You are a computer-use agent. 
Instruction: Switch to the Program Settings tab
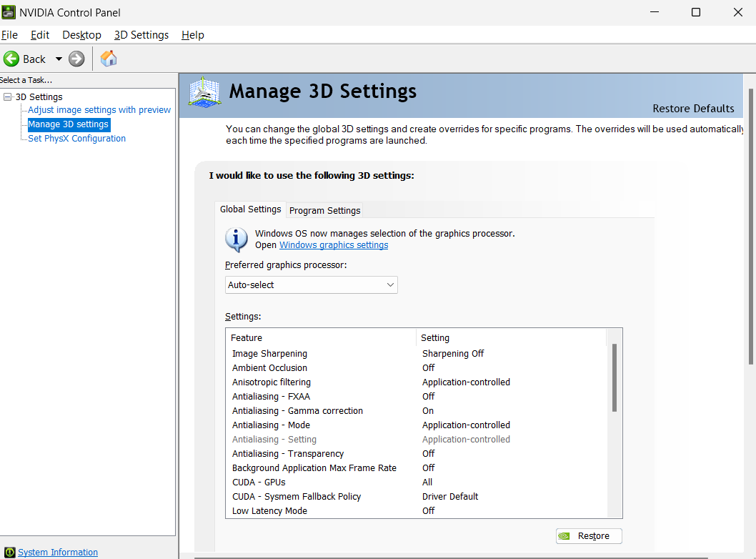[324, 210]
